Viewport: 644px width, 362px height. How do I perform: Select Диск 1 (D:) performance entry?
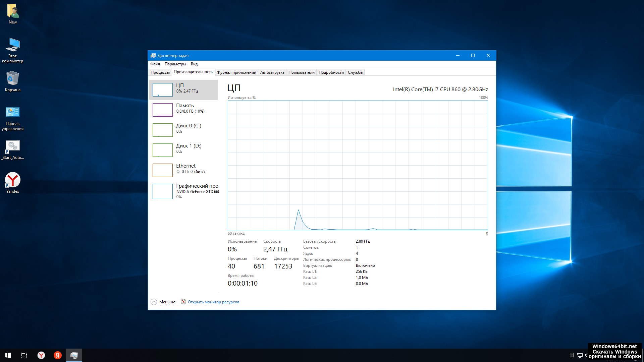[x=183, y=150]
